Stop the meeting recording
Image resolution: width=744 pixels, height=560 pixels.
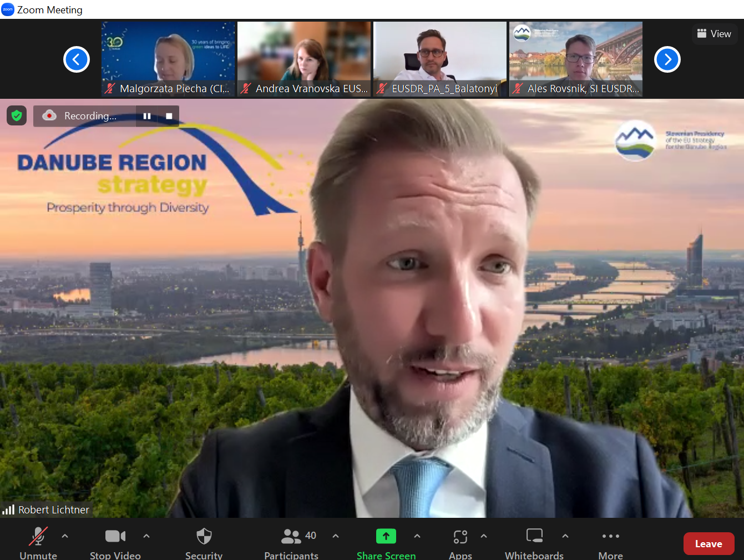(169, 116)
